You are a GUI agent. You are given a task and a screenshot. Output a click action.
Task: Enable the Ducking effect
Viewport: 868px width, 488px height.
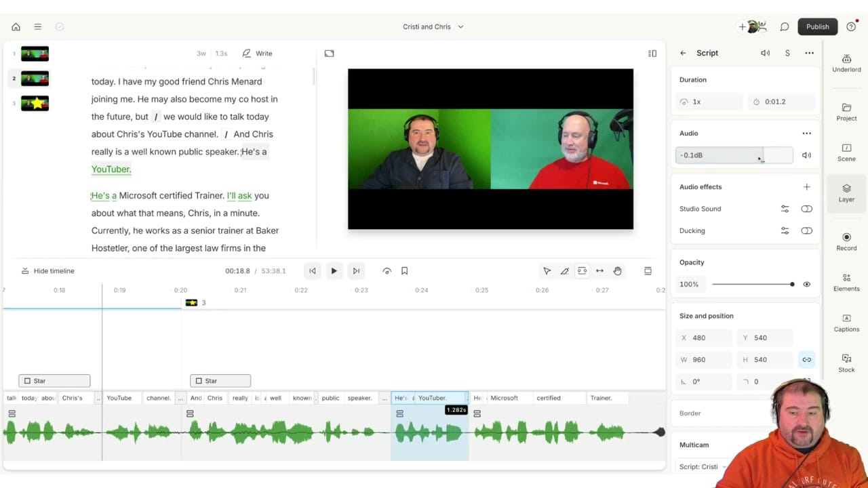coord(806,230)
